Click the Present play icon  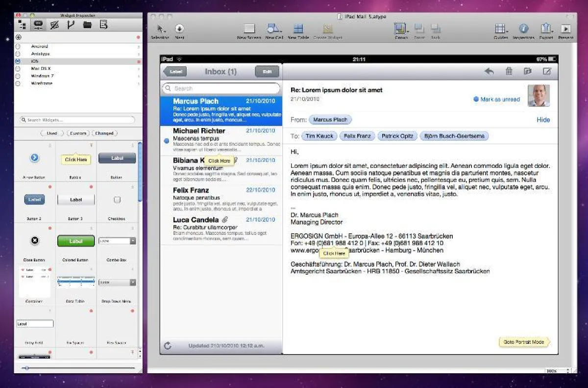[565, 29]
